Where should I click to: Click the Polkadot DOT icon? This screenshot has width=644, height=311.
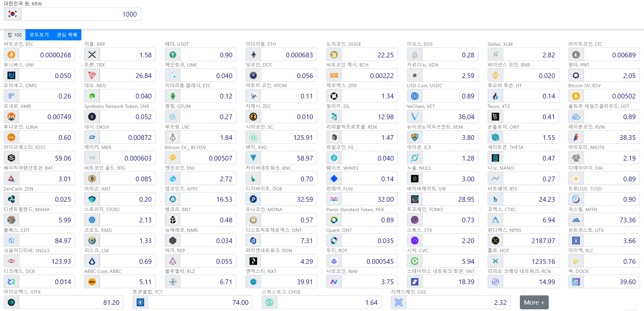tap(253, 75)
